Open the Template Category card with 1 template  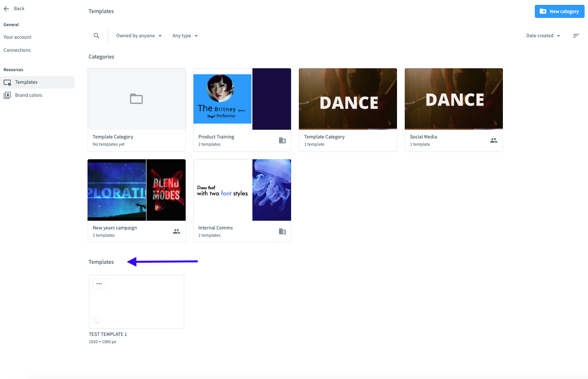pyautogui.click(x=348, y=109)
